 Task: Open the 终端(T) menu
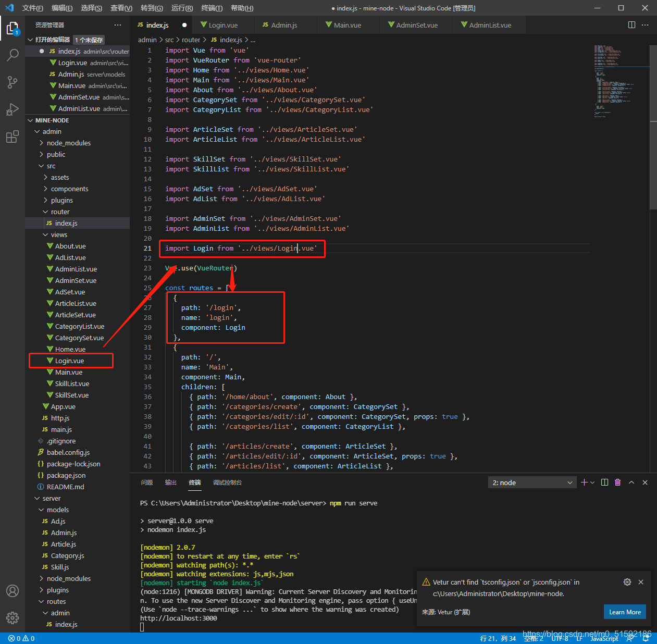click(212, 8)
